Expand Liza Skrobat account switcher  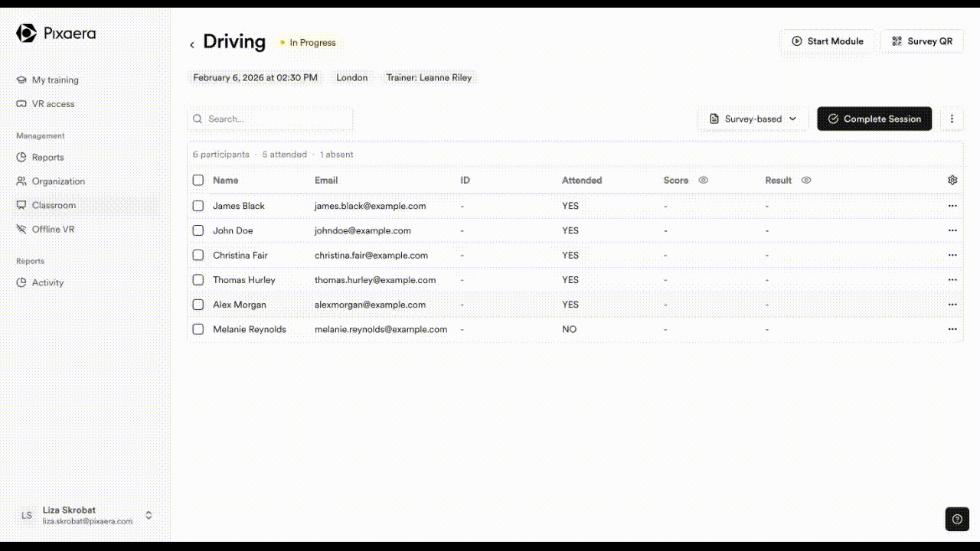(149, 515)
